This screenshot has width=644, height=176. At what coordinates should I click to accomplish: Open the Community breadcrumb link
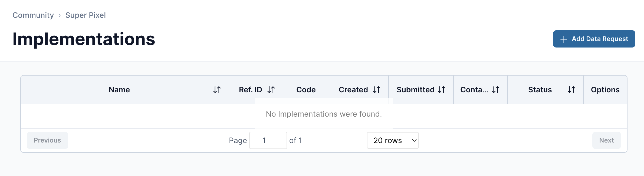coord(33,15)
